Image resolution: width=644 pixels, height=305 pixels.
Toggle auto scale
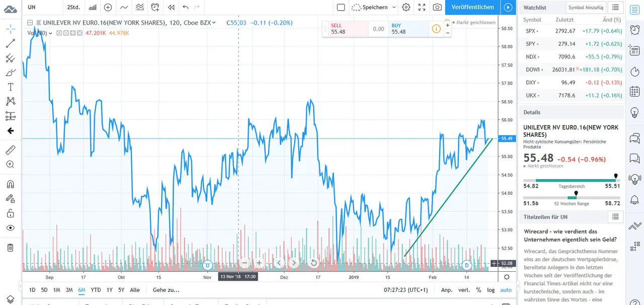(506, 290)
